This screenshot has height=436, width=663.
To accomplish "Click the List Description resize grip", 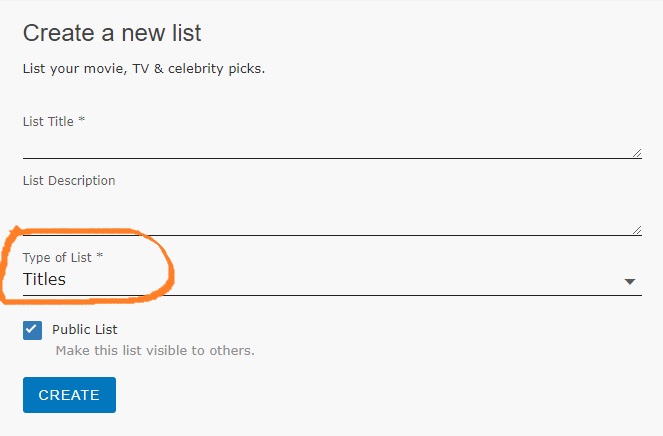I will (x=637, y=230).
